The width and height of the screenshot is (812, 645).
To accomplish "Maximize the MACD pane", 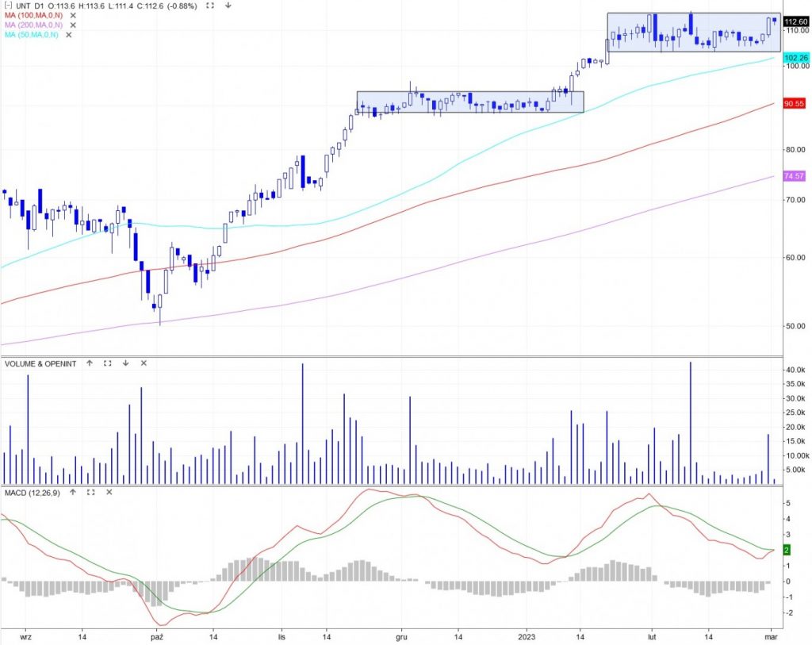I will (90, 493).
